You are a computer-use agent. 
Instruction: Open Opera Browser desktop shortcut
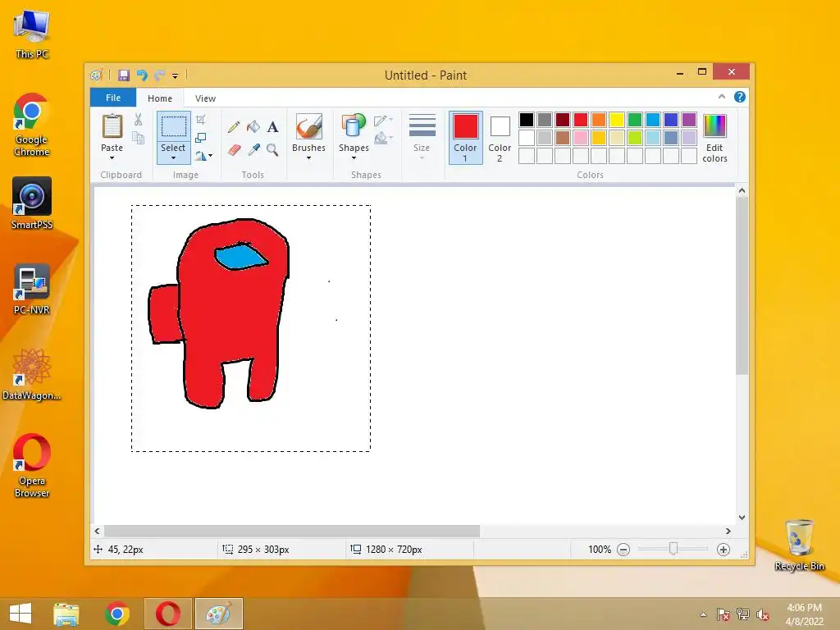tap(32, 466)
